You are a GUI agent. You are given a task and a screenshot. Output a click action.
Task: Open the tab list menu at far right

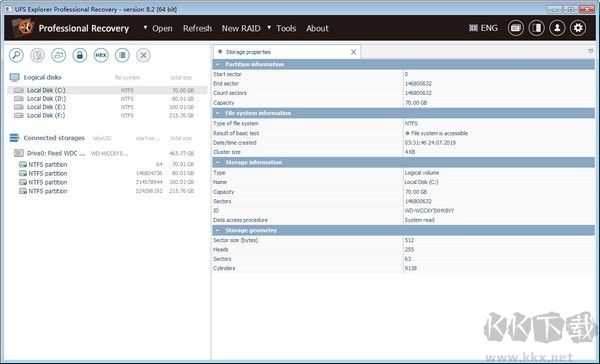(x=591, y=51)
